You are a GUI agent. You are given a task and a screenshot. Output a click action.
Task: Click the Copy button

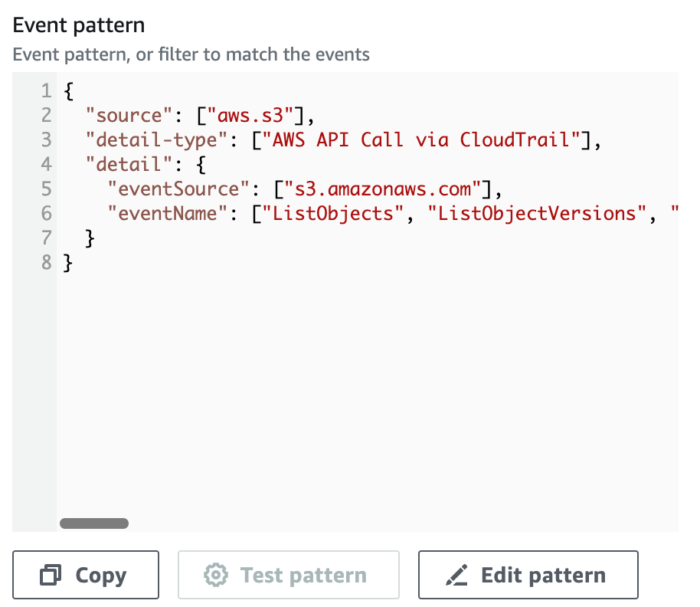pos(86,575)
